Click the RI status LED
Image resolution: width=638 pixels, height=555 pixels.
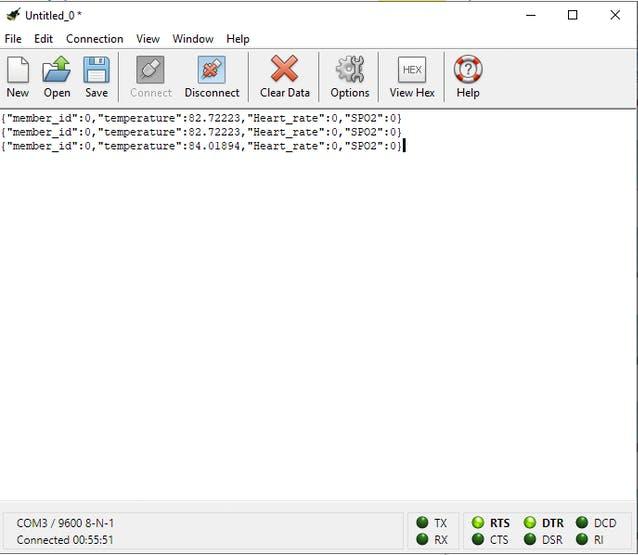tap(582, 539)
